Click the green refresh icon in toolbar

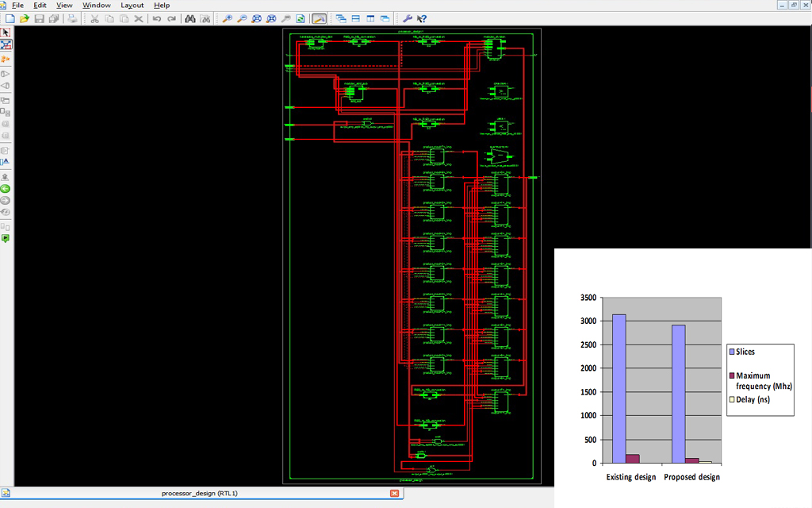(301, 18)
